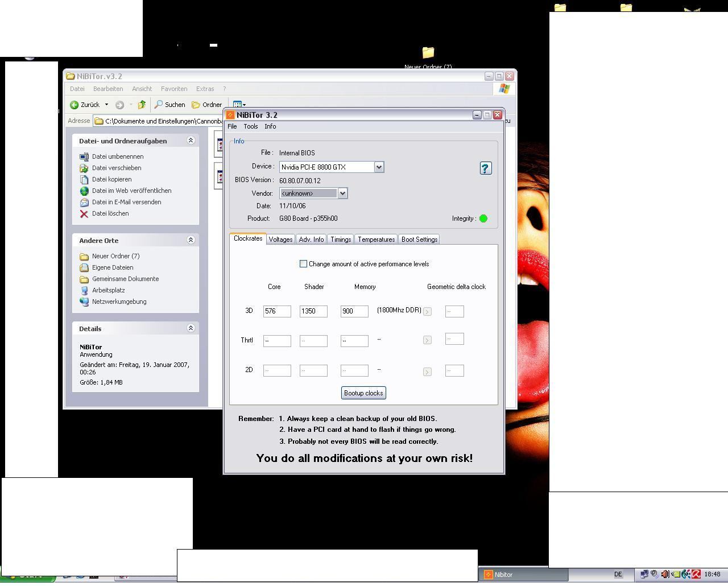Open Explorer Bearbeiten menu

click(108, 89)
